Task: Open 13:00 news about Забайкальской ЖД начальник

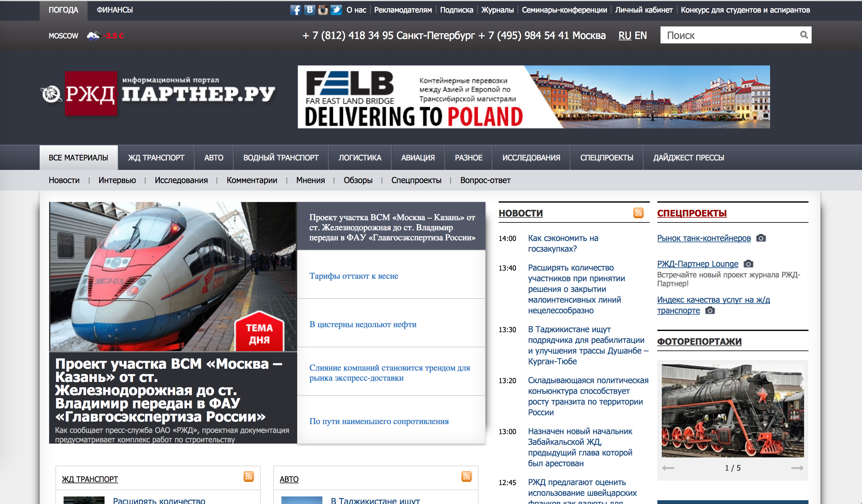Action: (580, 447)
